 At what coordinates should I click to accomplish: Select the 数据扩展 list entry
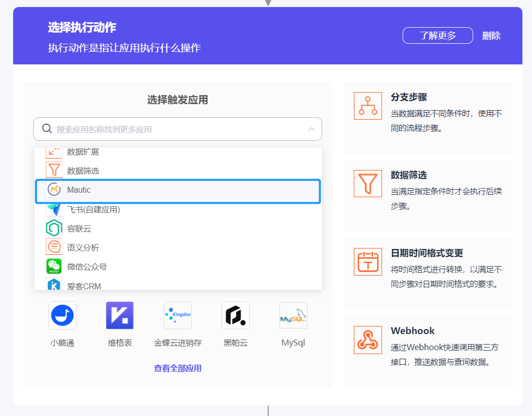click(x=178, y=152)
